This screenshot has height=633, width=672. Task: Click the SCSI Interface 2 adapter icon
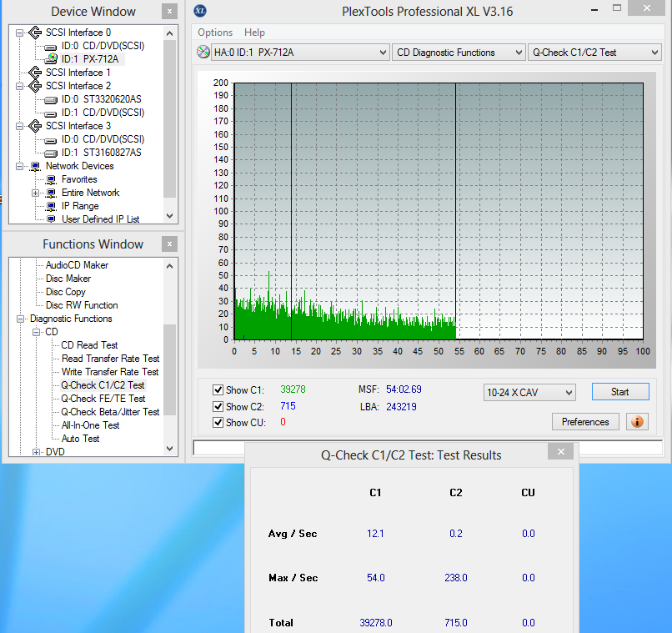pyautogui.click(x=35, y=86)
